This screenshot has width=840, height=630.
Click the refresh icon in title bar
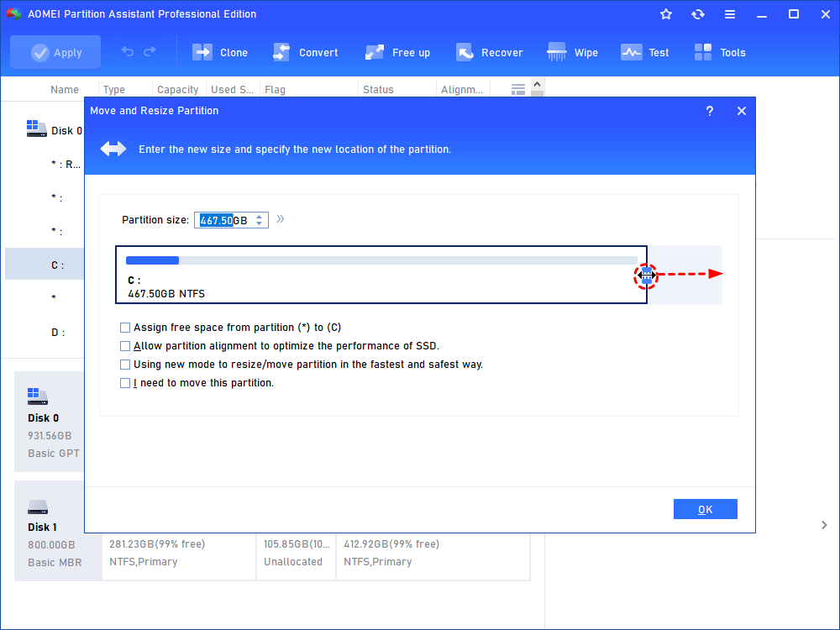(697, 14)
